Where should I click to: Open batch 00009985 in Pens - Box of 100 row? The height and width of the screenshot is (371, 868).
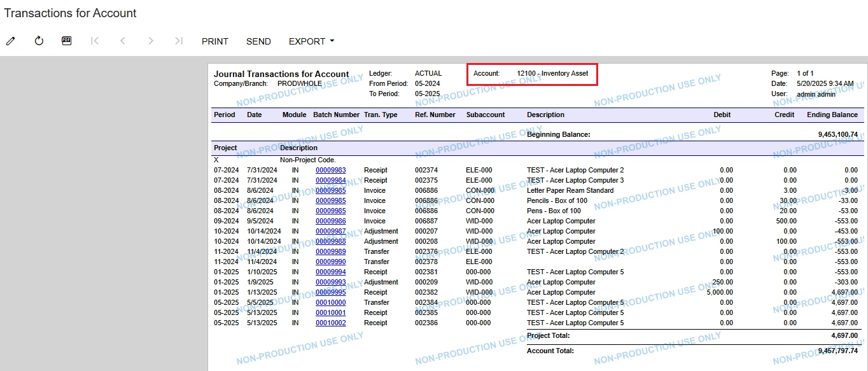coord(331,211)
